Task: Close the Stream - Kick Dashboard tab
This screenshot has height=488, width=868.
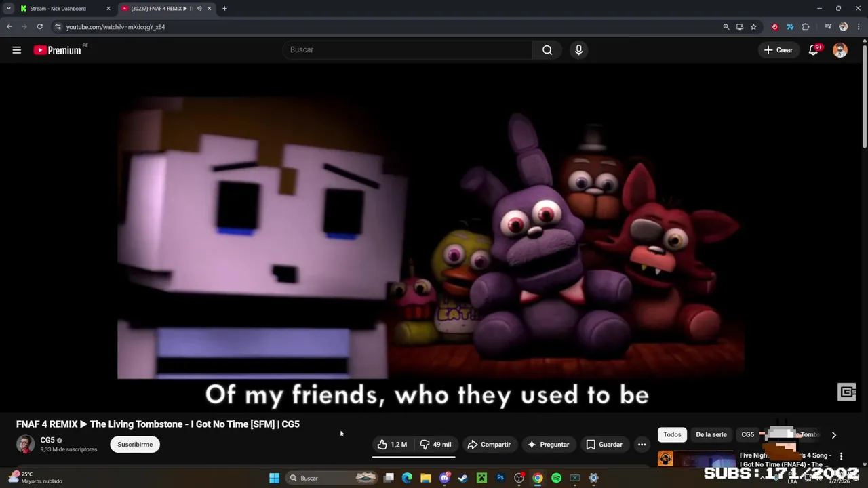Action: click(108, 9)
